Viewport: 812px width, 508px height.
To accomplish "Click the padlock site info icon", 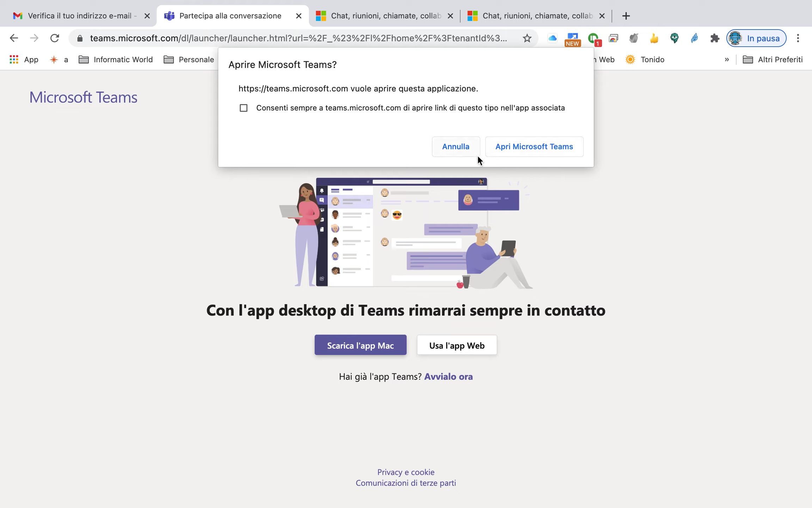I will 80,38.
